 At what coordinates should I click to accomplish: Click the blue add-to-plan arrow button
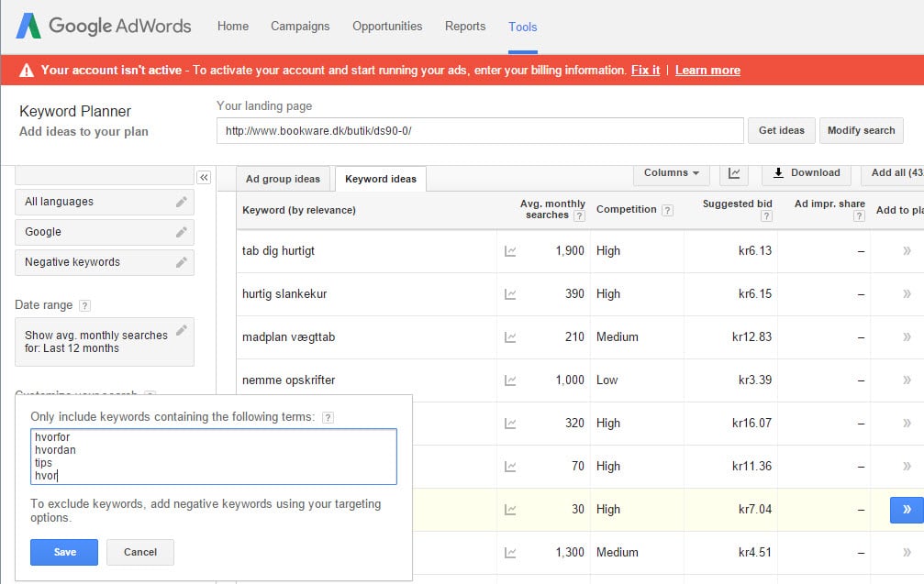click(907, 510)
